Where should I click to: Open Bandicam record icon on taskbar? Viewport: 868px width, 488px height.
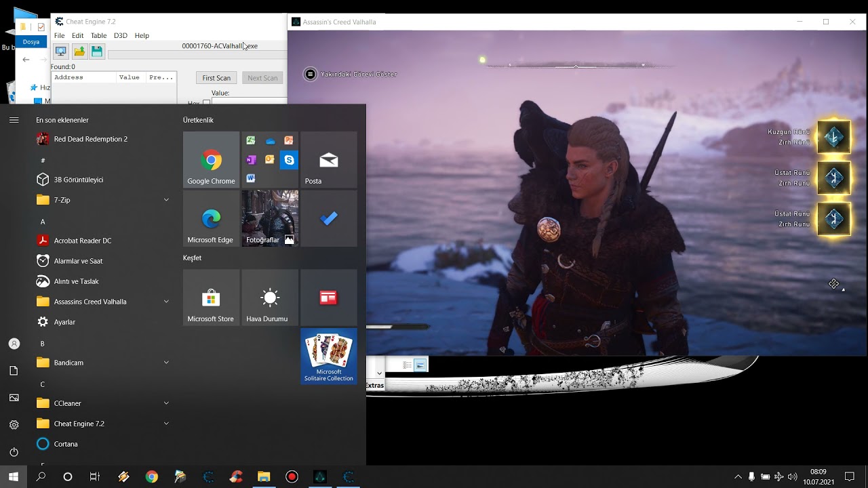coord(292,477)
